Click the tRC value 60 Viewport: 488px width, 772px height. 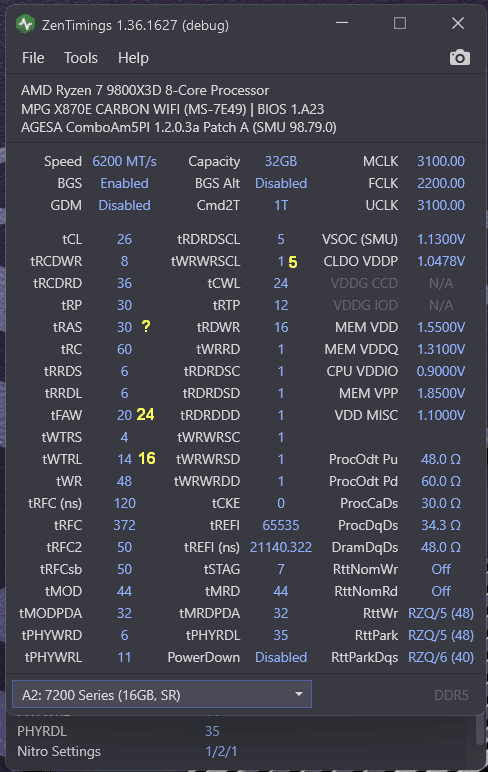pyautogui.click(x=124, y=350)
